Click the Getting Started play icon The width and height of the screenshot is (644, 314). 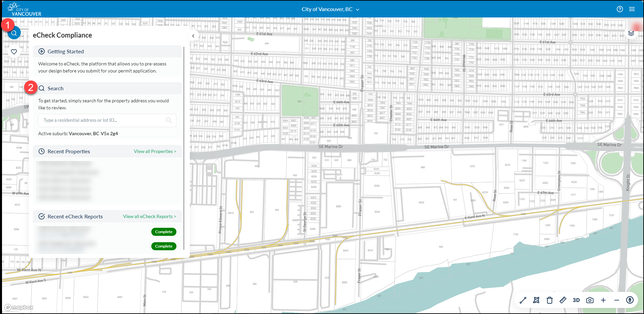click(x=42, y=51)
